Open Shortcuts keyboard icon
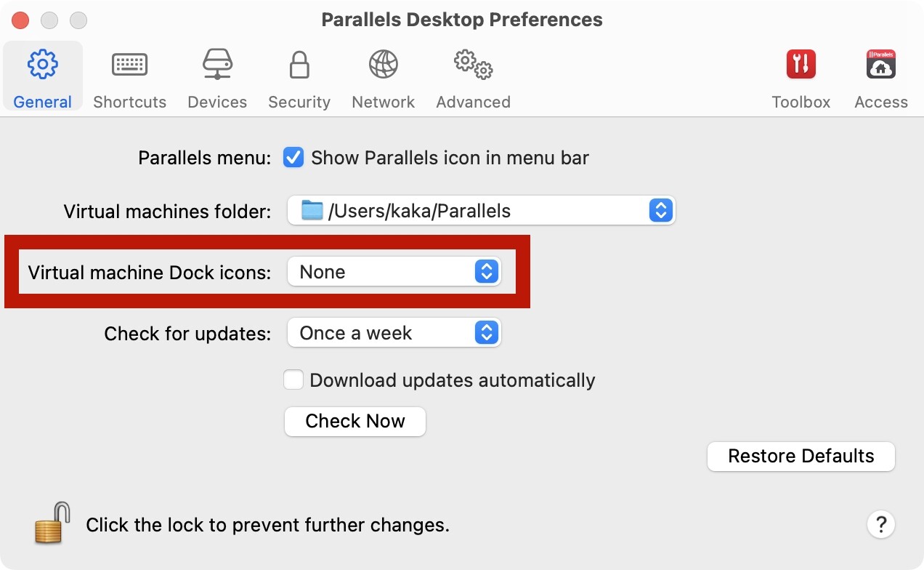 [129, 65]
